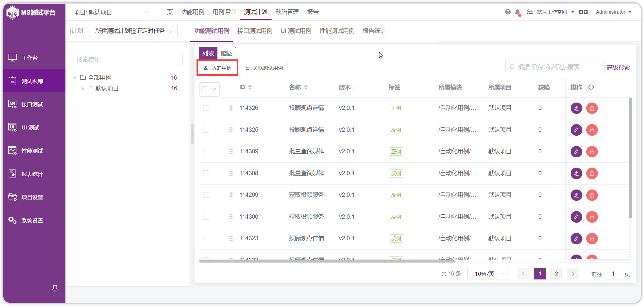The width and height of the screenshot is (644, 306).
Task: Edit test case 114308
Action: (576, 173)
